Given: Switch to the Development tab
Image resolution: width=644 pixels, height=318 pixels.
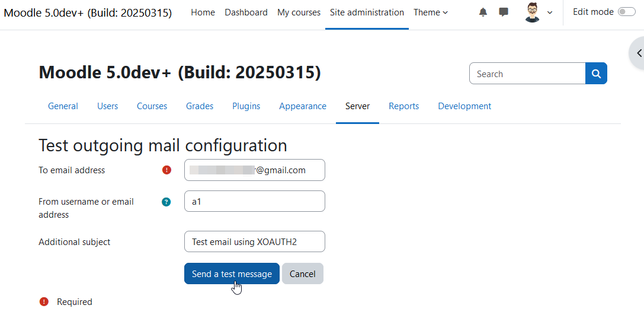Looking at the screenshot, I should click(x=464, y=106).
